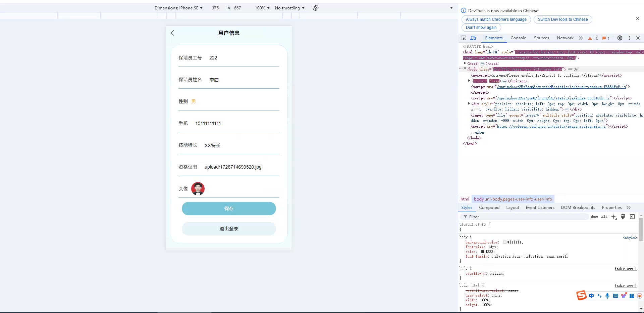
Task: Tap the back arrow on user info page
Action: pyautogui.click(x=172, y=33)
